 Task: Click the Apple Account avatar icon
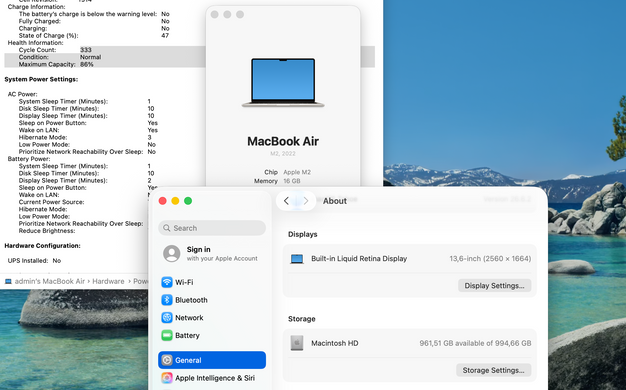172,253
